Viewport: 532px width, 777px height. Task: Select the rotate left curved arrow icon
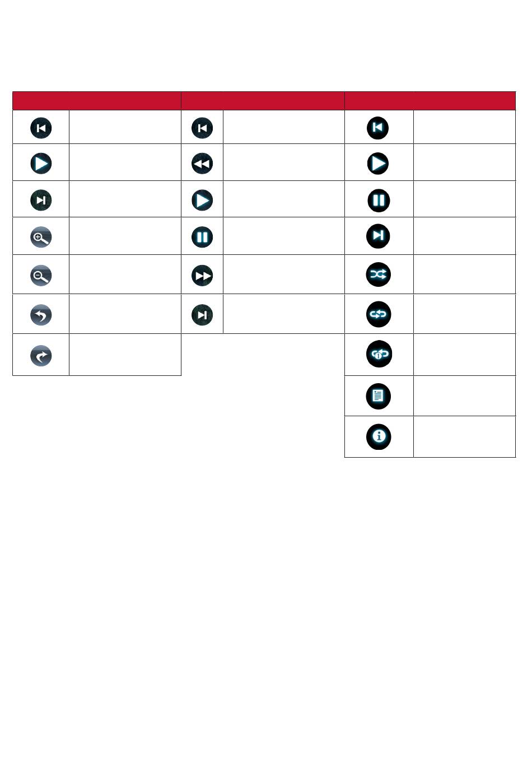click(41, 314)
